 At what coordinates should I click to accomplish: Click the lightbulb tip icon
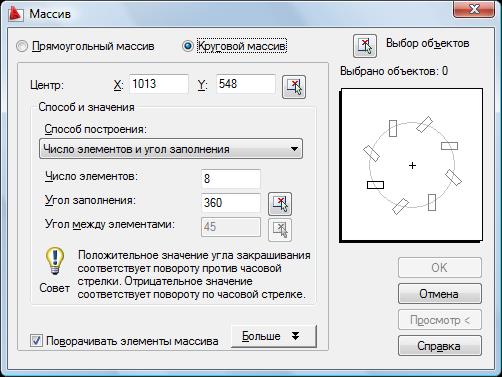55,261
